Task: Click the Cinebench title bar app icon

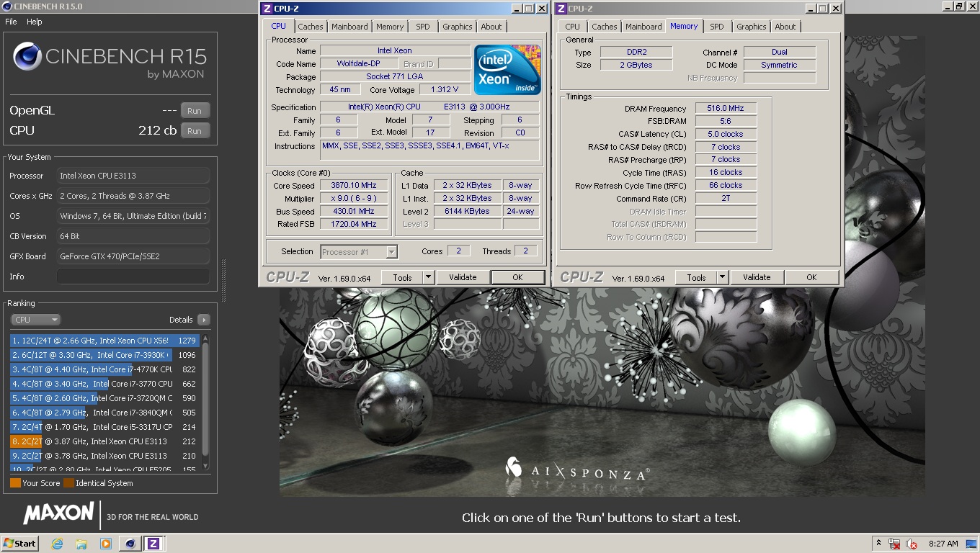Action: click(6, 6)
